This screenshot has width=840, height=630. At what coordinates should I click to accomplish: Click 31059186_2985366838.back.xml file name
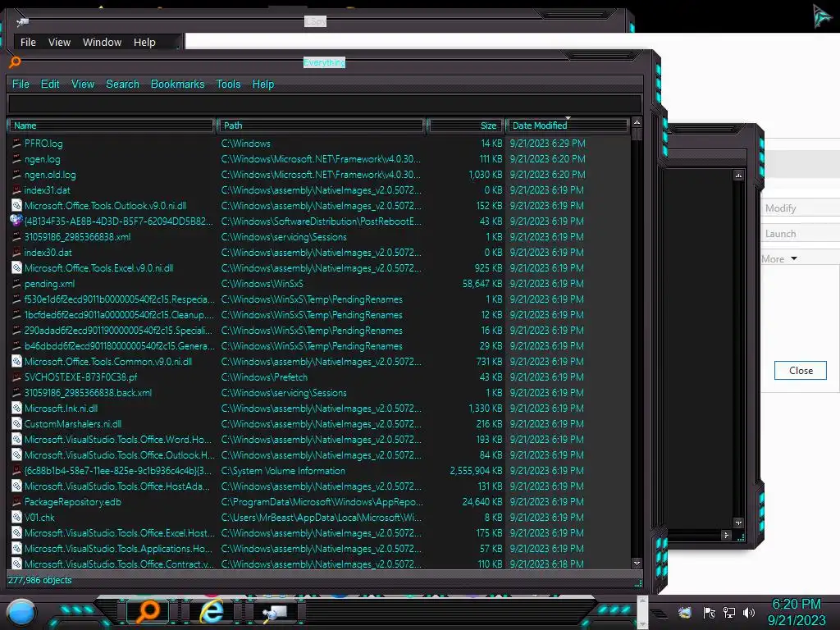click(x=88, y=393)
